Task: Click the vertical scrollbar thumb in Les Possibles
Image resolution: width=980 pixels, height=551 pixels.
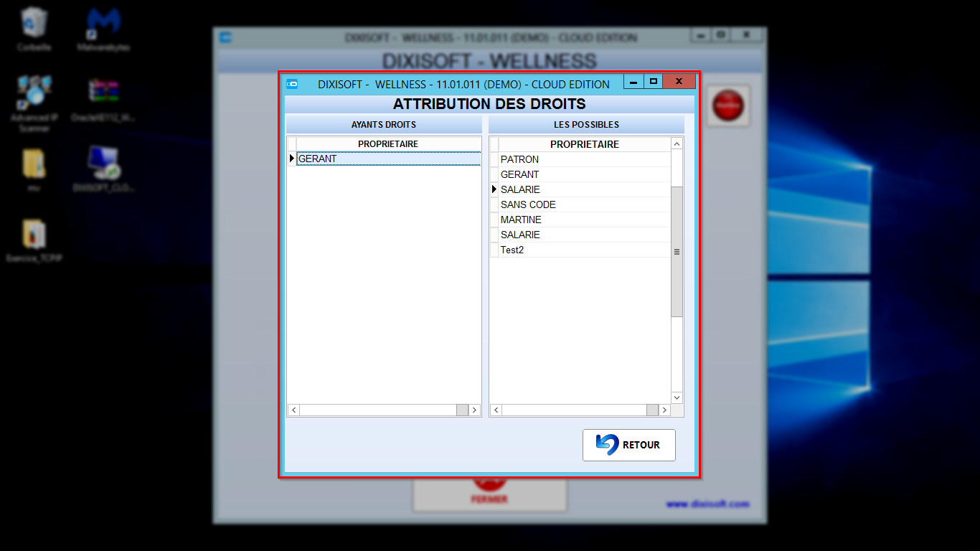Action: click(677, 251)
